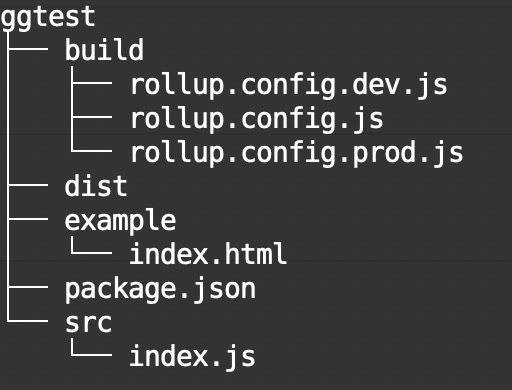Viewport: 512px width, 390px height.
Task: Click the branch line before package.json
Action: (x=28, y=287)
